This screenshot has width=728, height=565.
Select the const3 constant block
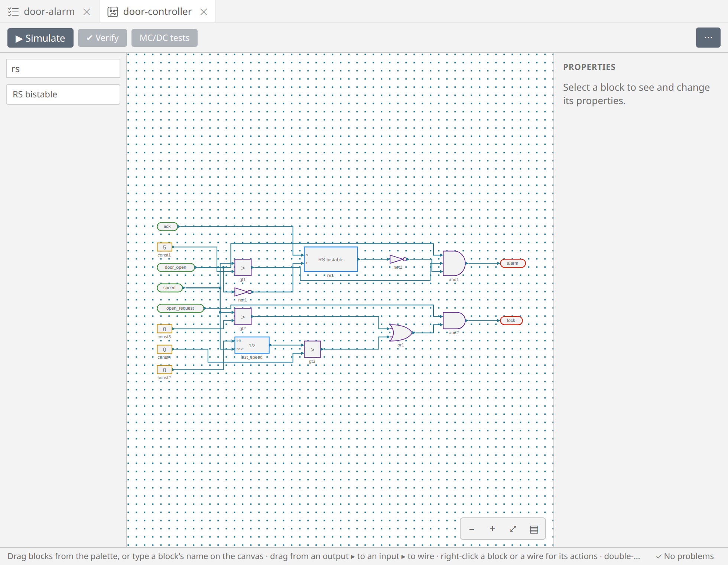point(165,329)
